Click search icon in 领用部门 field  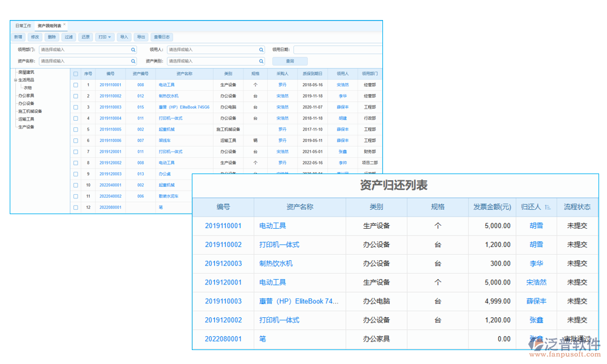pos(134,50)
